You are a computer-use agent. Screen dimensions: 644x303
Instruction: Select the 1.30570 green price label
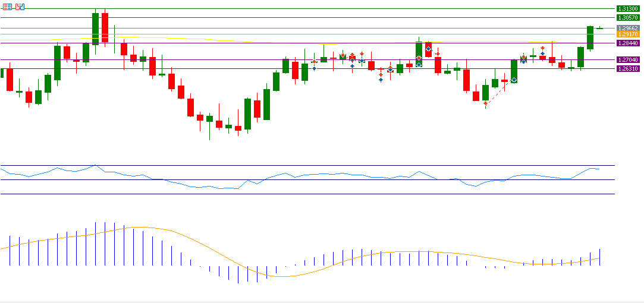coord(628,18)
